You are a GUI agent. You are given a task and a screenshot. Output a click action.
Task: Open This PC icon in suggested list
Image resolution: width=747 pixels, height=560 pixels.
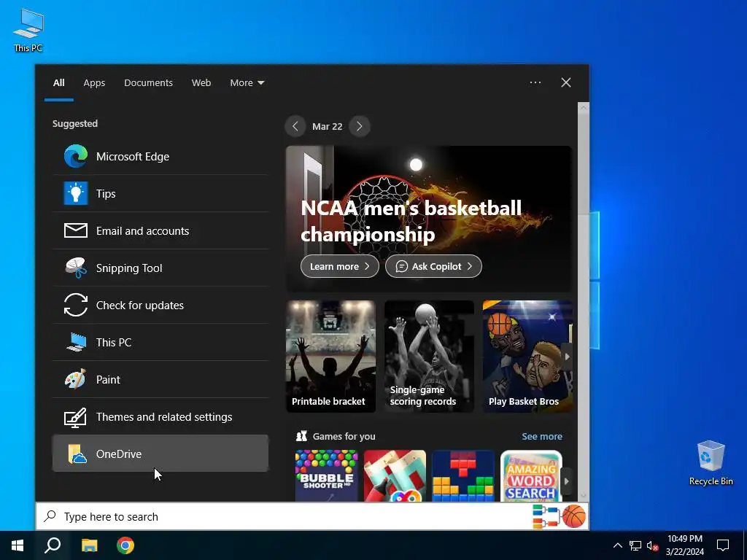[76, 342]
